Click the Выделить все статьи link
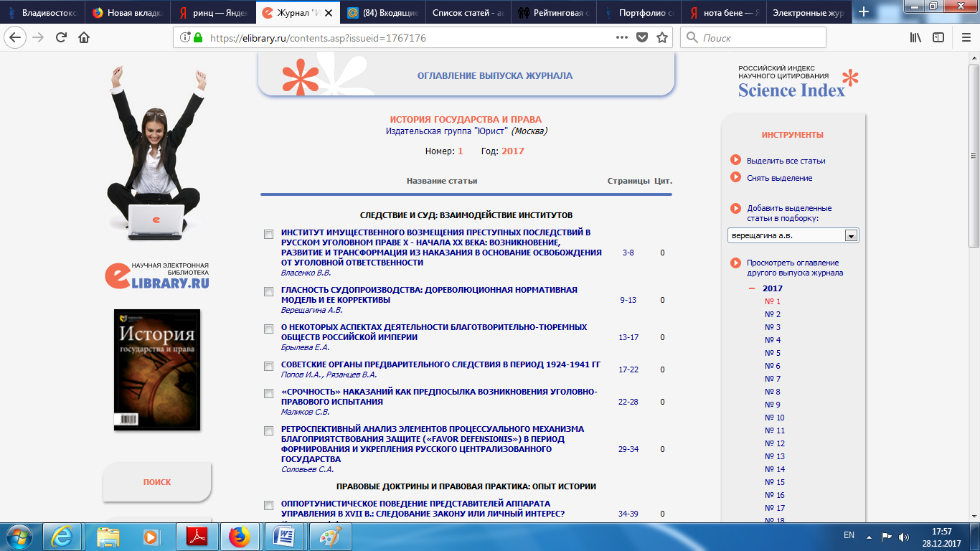980x551 pixels. pos(786,161)
